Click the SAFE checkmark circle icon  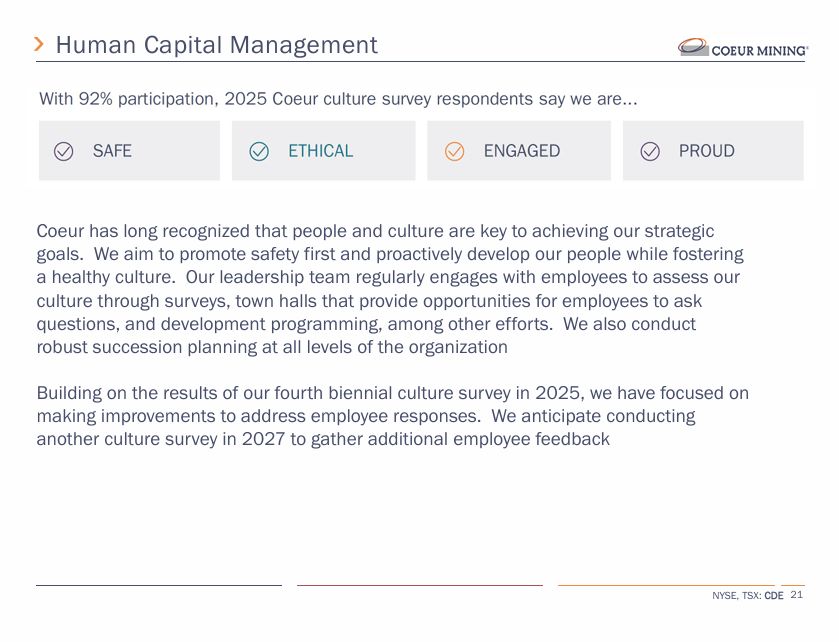(64, 151)
